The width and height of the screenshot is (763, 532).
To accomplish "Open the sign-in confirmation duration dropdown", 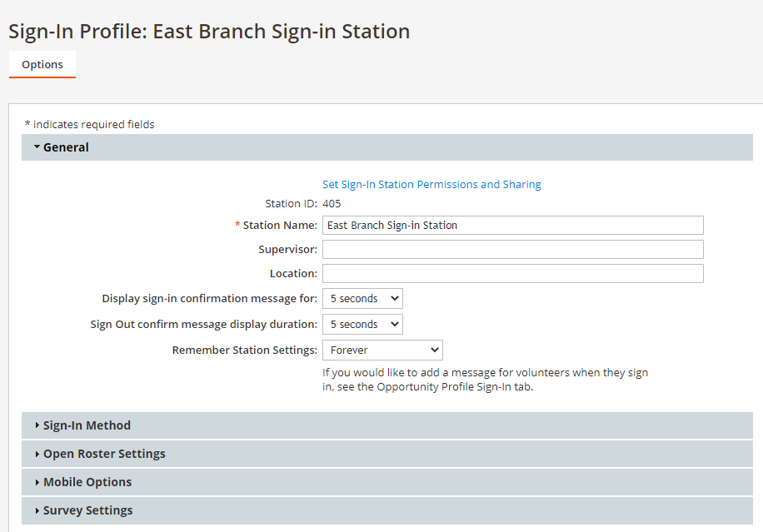I will (362, 298).
